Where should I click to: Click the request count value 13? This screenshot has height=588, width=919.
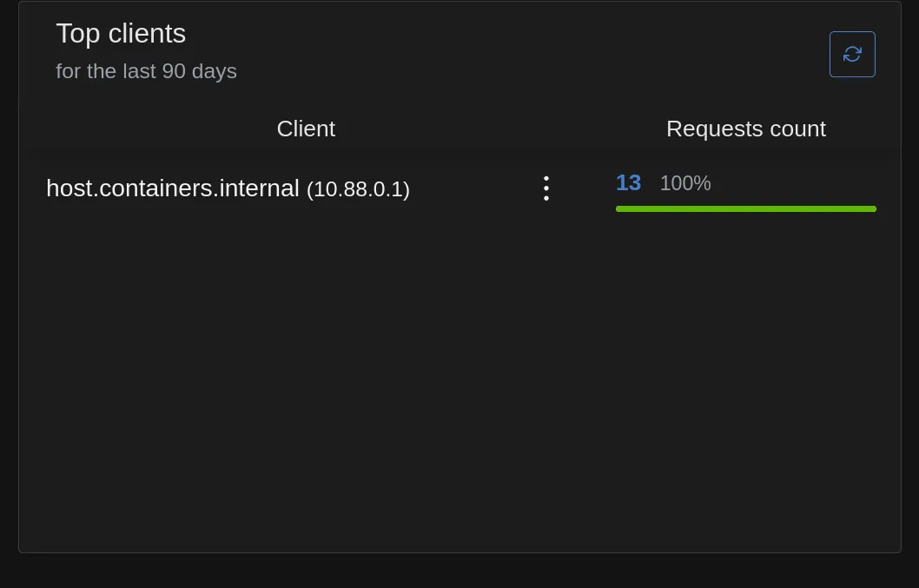(628, 183)
